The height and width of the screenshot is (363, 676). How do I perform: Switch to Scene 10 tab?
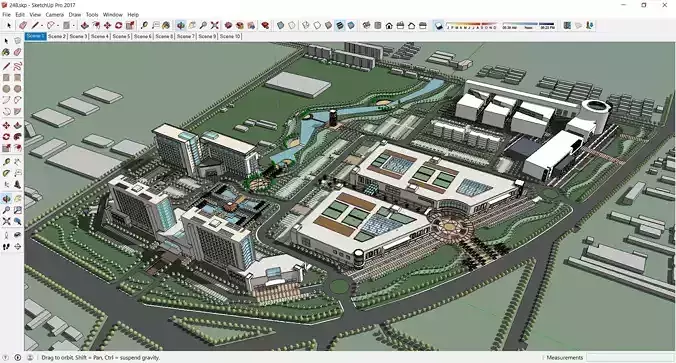(230, 36)
